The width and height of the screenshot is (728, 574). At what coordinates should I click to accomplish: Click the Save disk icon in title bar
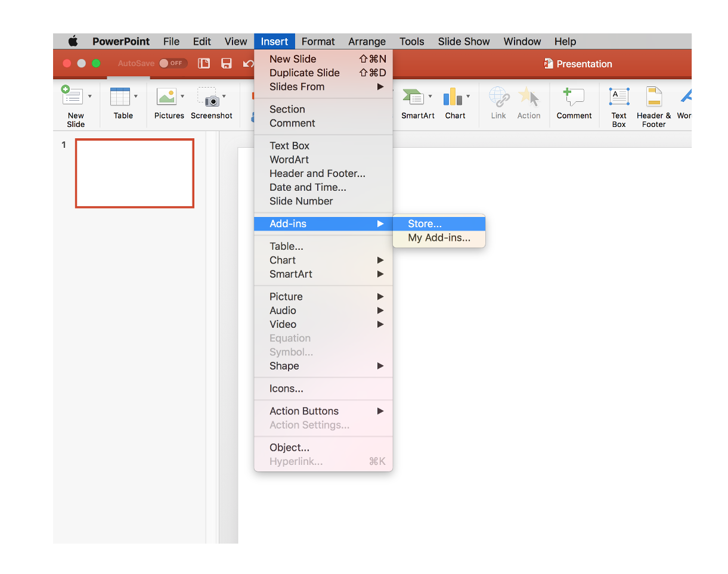point(227,64)
